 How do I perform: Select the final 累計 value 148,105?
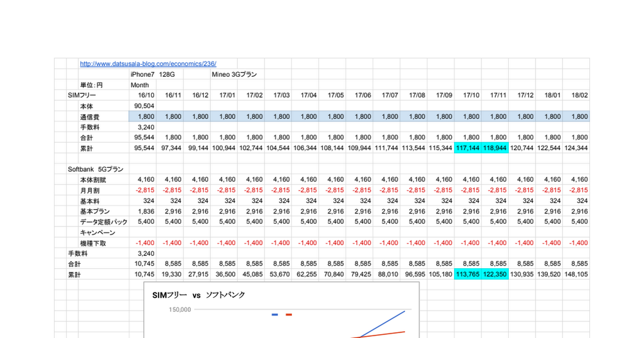(x=576, y=274)
